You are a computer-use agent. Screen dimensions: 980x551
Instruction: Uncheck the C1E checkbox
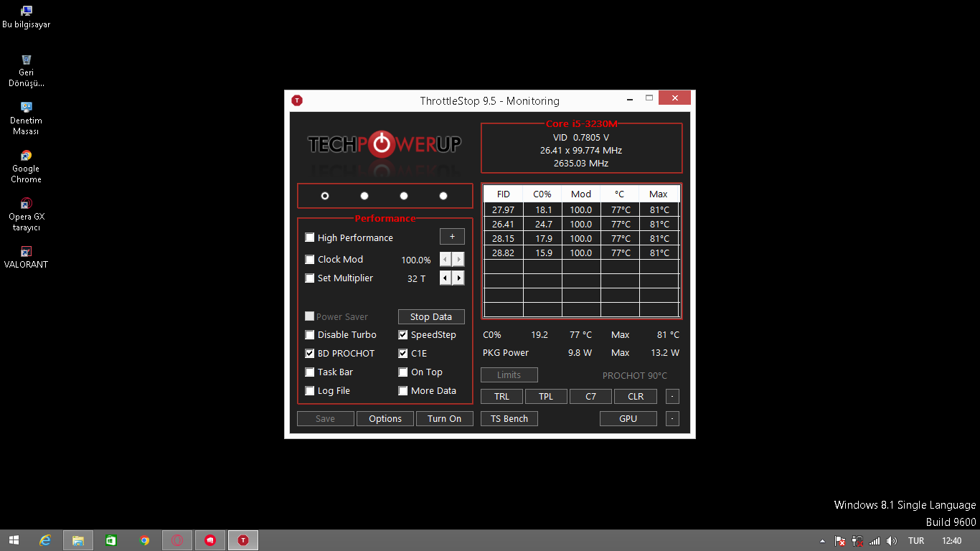tap(403, 353)
